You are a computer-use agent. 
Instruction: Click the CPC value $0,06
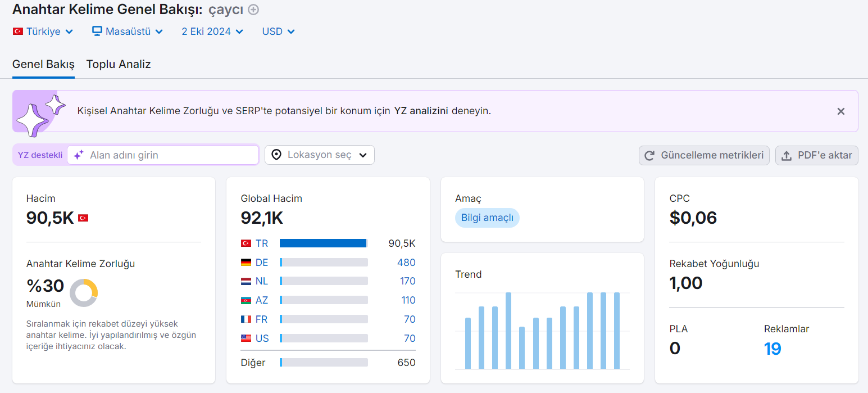693,218
